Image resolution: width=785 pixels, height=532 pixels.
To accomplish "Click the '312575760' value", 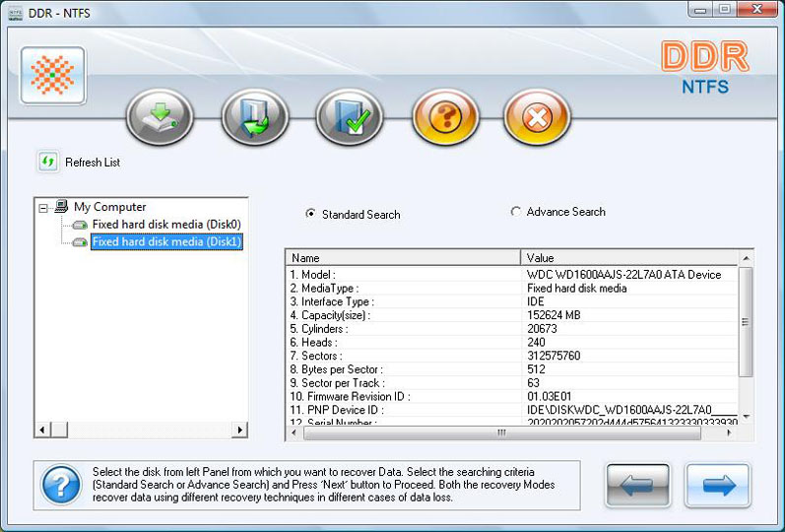I will tap(554, 356).
